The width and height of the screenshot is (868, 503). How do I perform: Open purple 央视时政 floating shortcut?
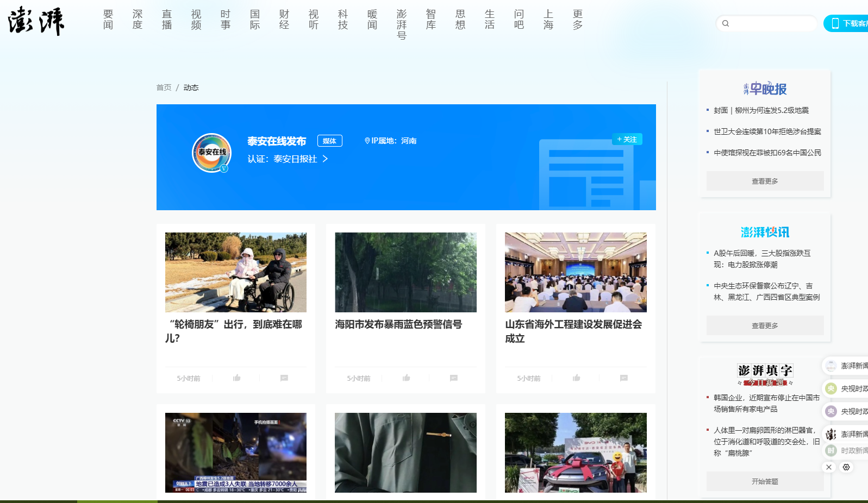click(x=847, y=411)
